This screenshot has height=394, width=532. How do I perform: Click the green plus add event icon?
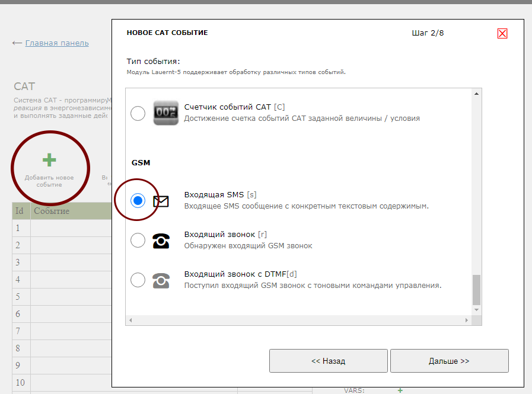coord(49,160)
